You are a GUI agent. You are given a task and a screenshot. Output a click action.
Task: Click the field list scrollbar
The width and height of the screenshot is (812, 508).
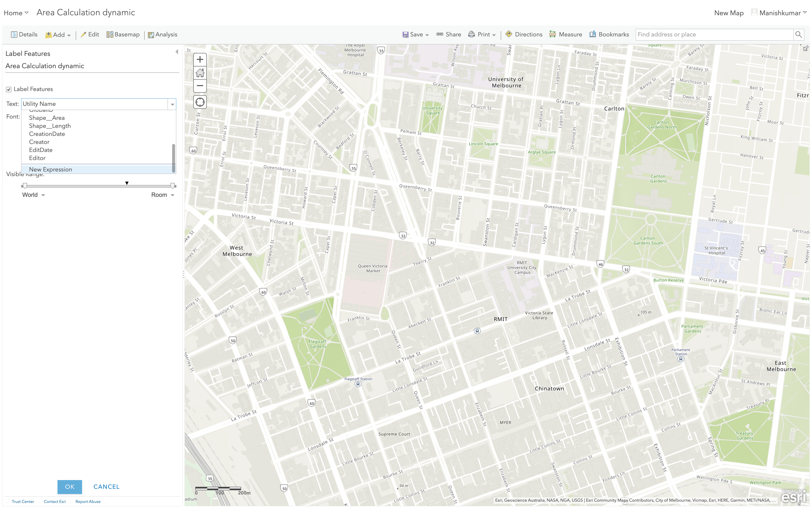173,158
